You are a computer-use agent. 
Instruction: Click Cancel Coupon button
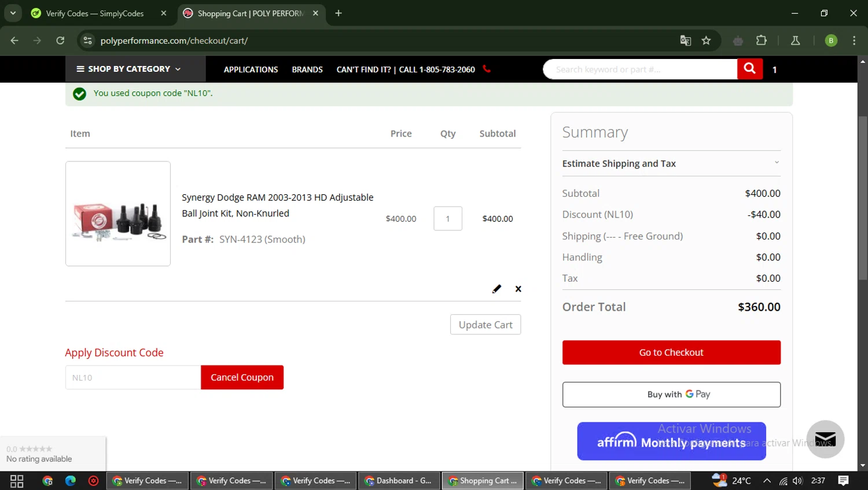(242, 377)
